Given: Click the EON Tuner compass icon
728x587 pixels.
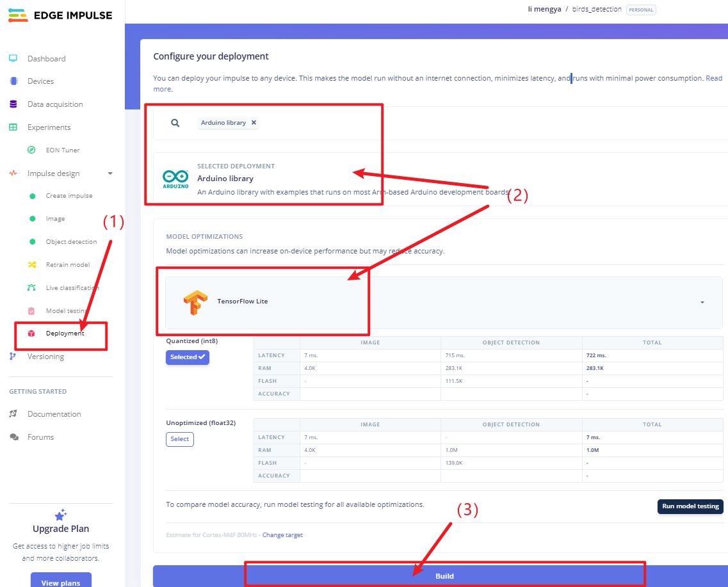Looking at the screenshot, I should (31, 150).
